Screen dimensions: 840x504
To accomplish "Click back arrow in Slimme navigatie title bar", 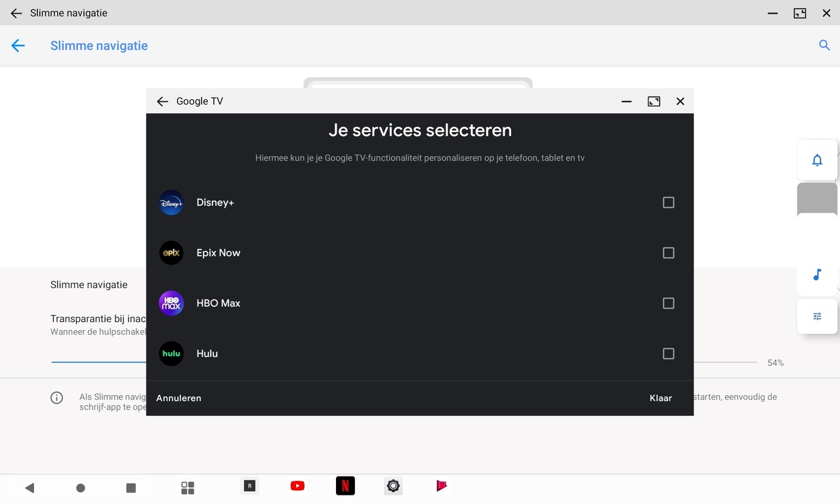I will (x=16, y=13).
